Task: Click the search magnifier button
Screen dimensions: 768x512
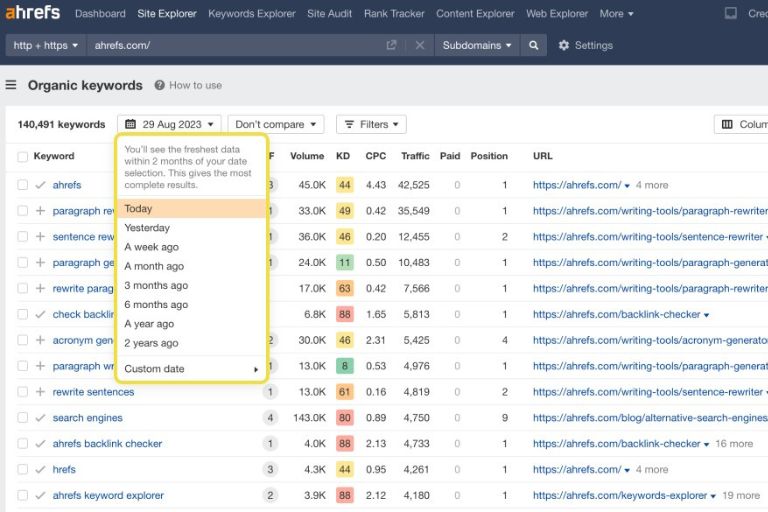Action: pyautogui.click(x=533, y=45)
